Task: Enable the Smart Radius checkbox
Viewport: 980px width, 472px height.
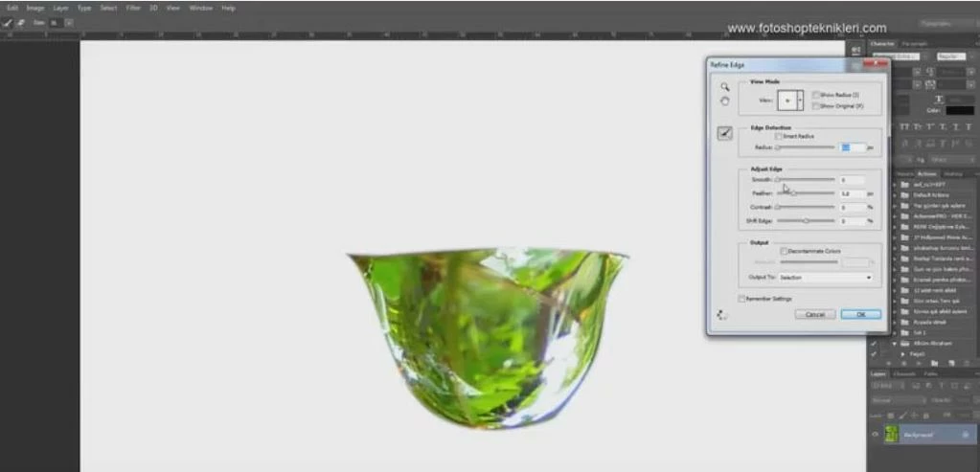Action: [x=778, y=136]
